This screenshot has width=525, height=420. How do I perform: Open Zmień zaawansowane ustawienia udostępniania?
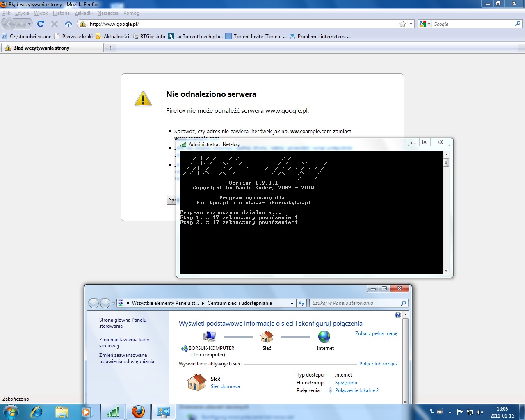127,358
